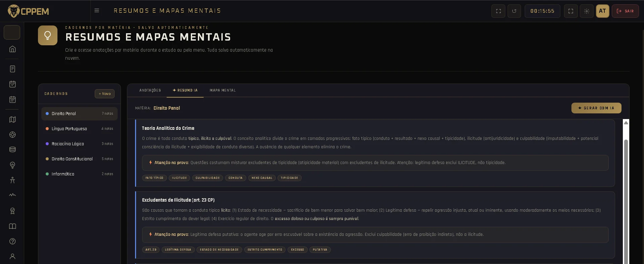Click the fullscreen icon right of the timer
Viewport: 644px width, 264px height.
coord(571,11)
